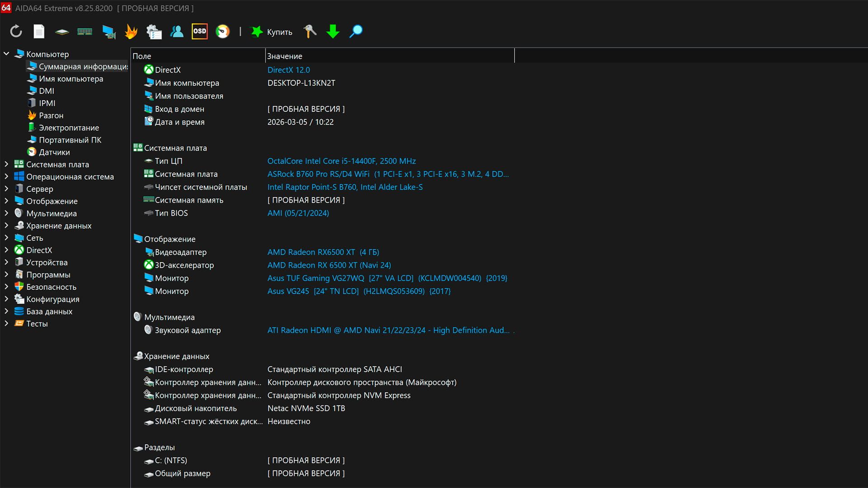Expand the Системная плата tree node

[6, 164]
